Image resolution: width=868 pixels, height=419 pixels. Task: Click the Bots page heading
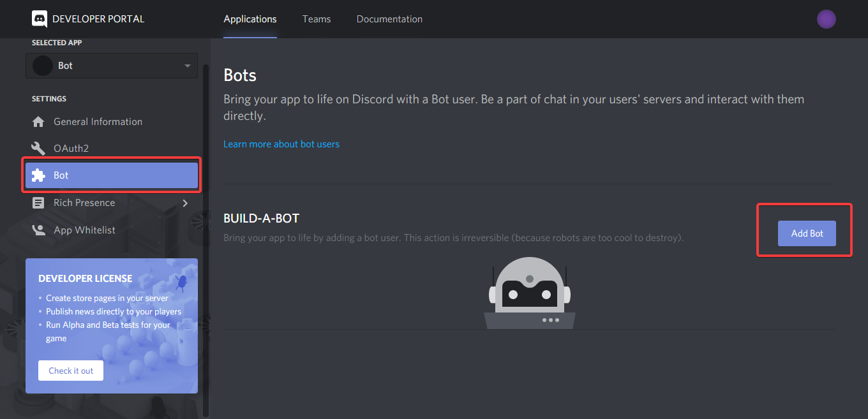[x=240, y=75]
